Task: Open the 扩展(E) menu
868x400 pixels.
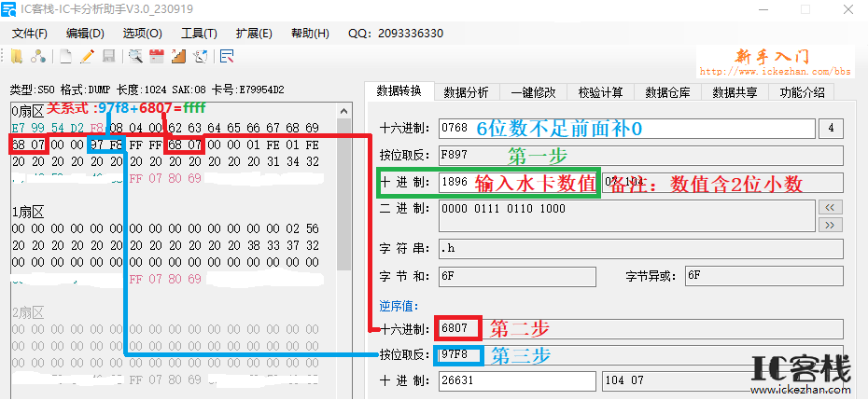Action: coord(254,34)
